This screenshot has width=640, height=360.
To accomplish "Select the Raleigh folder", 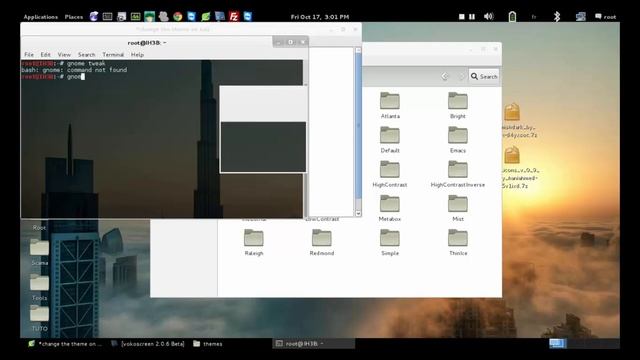I will point(253,242).
